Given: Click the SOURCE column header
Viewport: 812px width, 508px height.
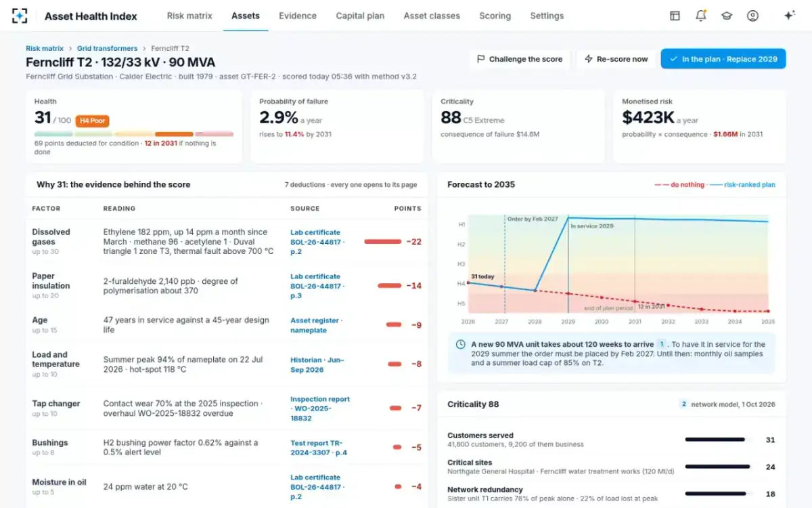Looking at the screenshot, I should coord(305,209).
